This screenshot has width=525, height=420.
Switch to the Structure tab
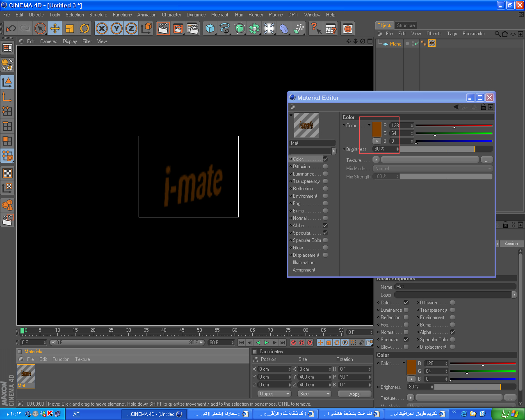click(x=406, y=25)
